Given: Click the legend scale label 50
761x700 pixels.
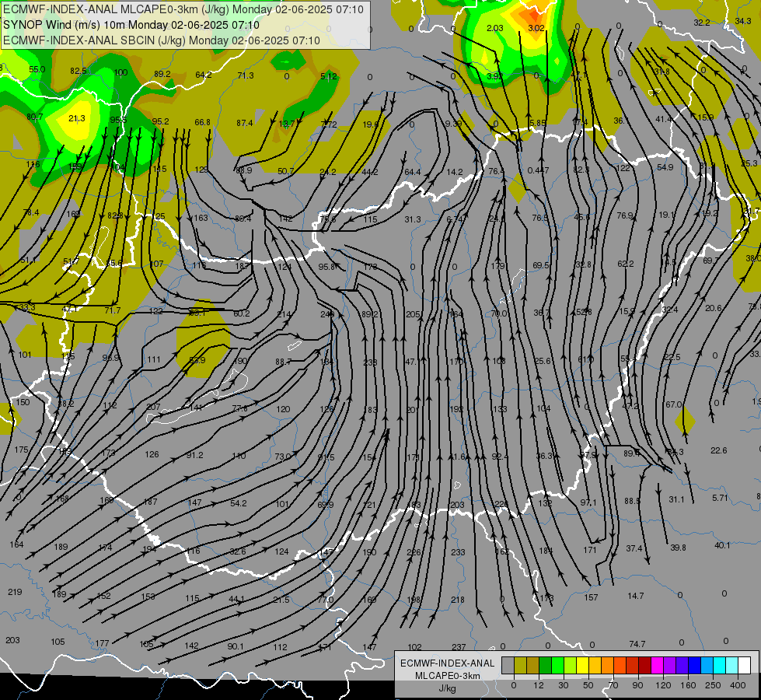Looking at the screenshot, I should click(x=588, y=685).
